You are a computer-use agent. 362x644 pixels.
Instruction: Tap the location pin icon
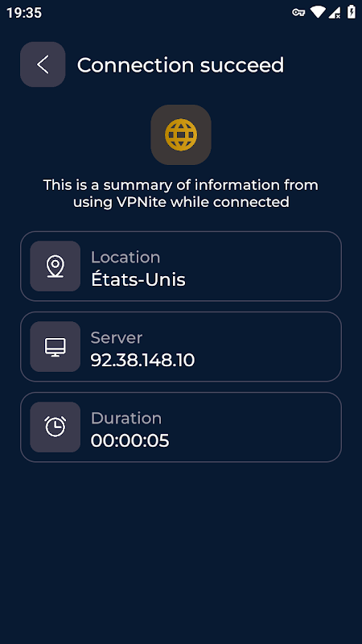pos(55,266)
